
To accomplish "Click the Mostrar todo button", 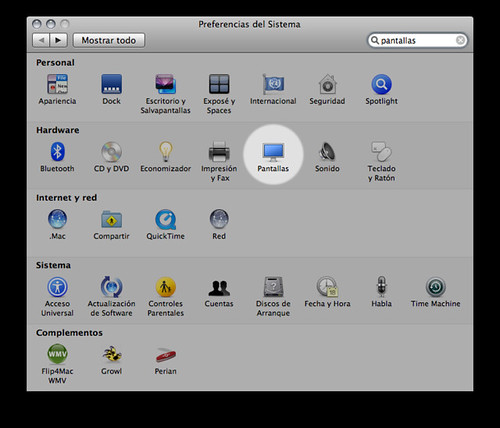I will tap(109, 40).
